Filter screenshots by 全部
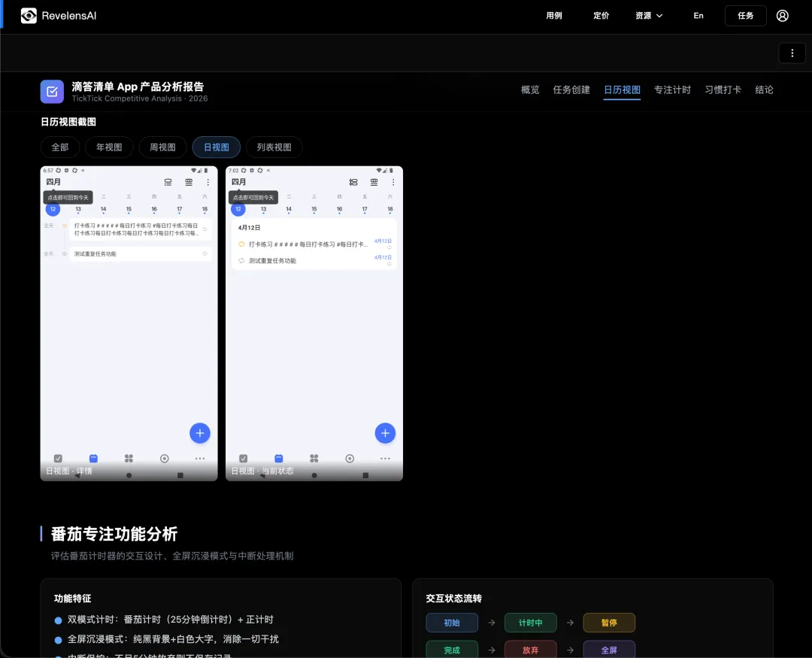This screenshot has height=658, width=812. pyautogui.click(x=60, y=147)
